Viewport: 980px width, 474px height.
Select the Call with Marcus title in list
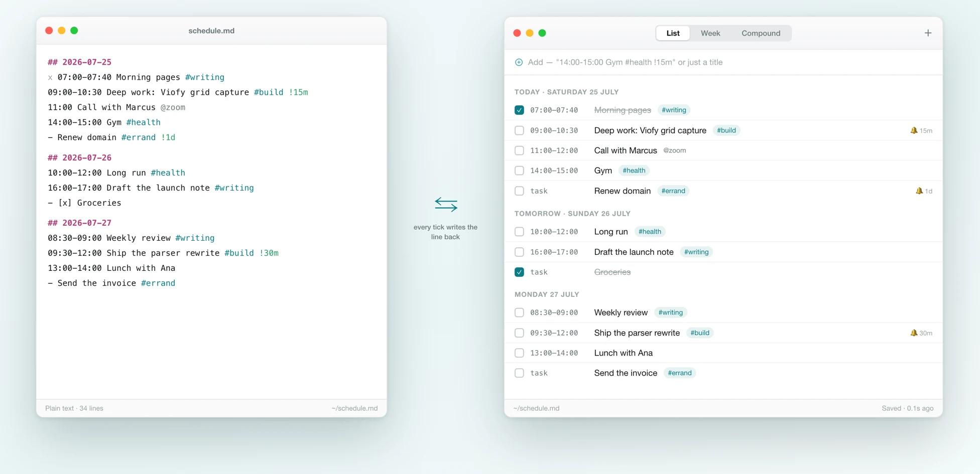coord(626,150)
